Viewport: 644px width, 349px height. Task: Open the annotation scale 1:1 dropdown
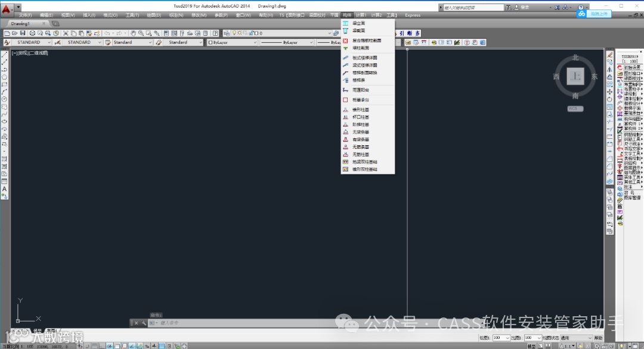pyautogui.click(x=568, y=346)
